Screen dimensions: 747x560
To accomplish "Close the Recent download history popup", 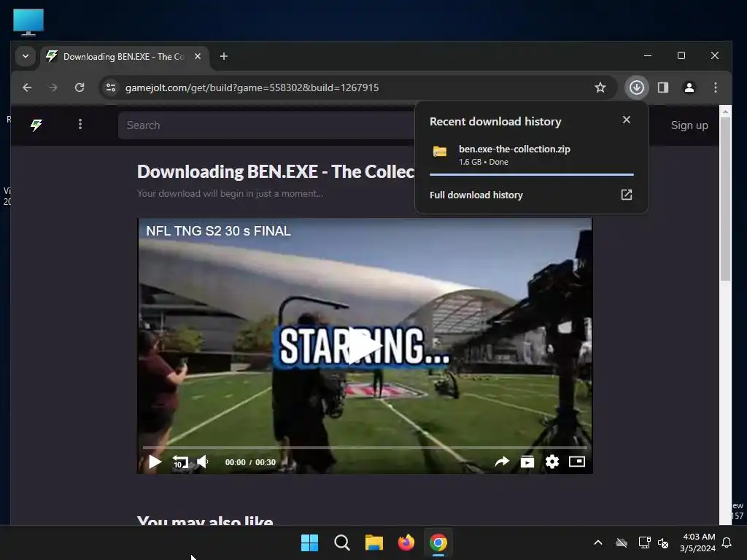I will click(627, 120).
